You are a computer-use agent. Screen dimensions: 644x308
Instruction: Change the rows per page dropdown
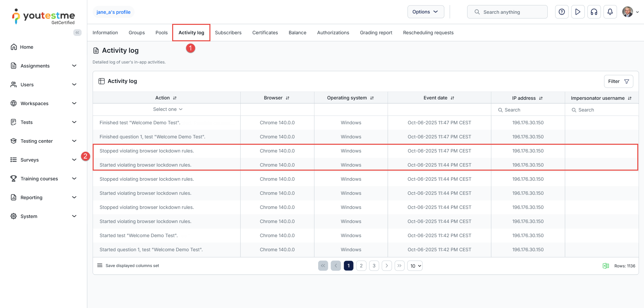tap(415, 266)
